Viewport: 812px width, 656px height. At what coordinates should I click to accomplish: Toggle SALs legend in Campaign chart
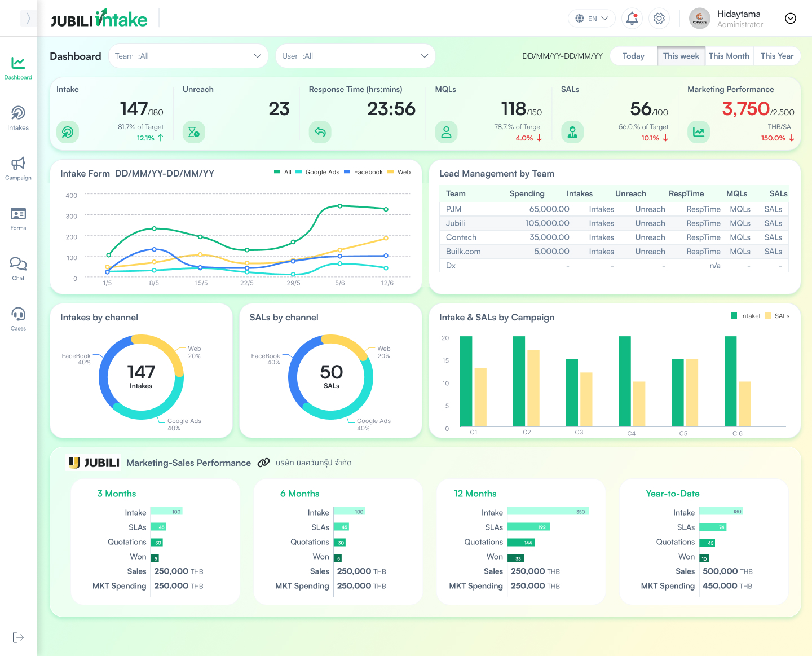pos(777,316)
